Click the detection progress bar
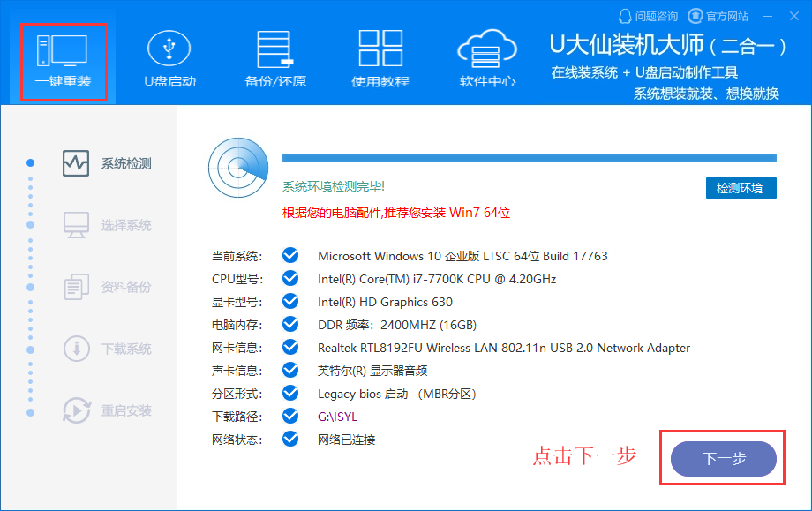This screenshot has height=511, width=812. pos(530,158)
